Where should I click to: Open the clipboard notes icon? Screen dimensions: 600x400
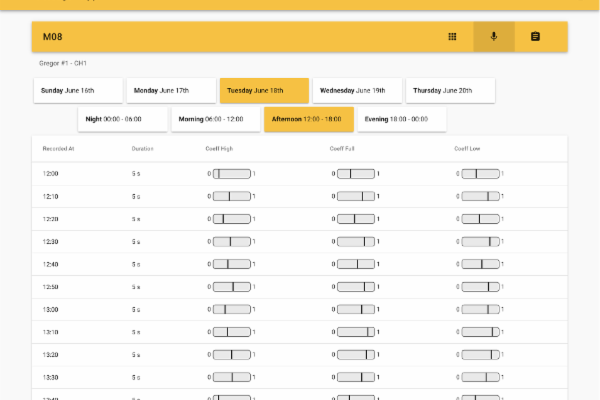(x=535, y=37)
